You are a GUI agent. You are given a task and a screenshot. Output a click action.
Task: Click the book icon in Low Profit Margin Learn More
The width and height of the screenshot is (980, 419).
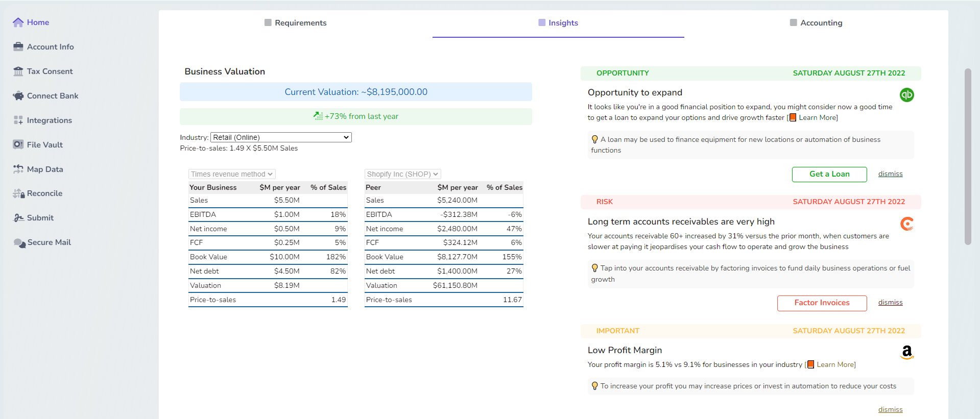point(810,364)
